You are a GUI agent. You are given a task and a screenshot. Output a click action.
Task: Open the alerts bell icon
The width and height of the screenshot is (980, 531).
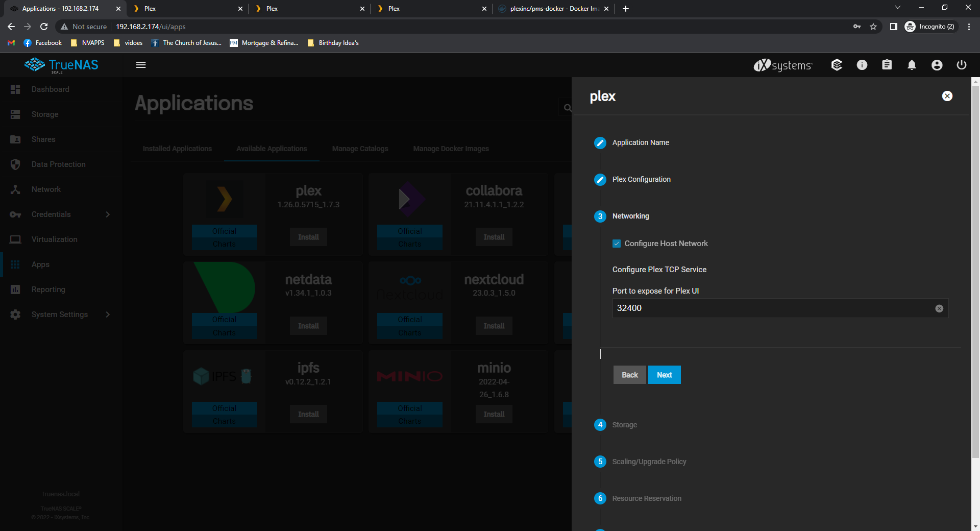[x=912, y=65]
